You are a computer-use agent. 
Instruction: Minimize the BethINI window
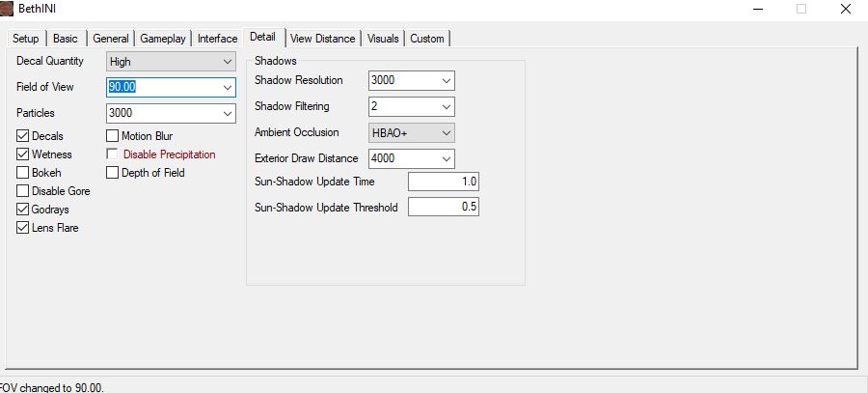coord(758,9)
